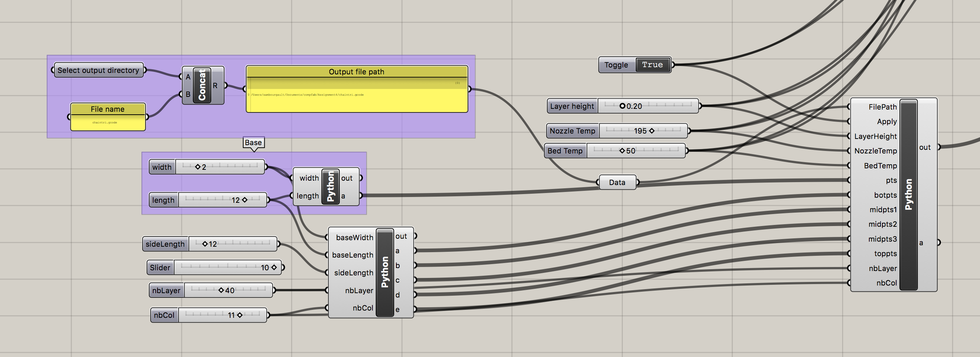
Task: Click the FilePath input parameter
Action: (882, 107)
